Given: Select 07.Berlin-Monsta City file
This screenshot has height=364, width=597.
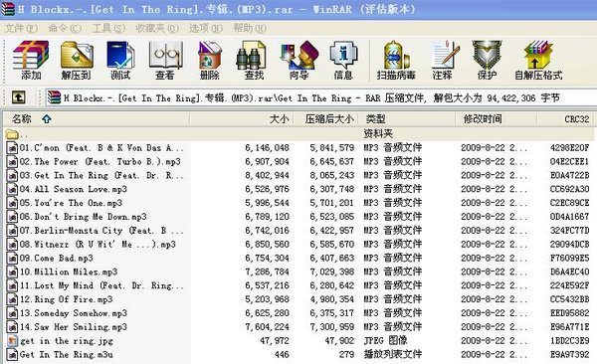Looking at the screenshot, I should pyautogui.click(x=101, y=231).
